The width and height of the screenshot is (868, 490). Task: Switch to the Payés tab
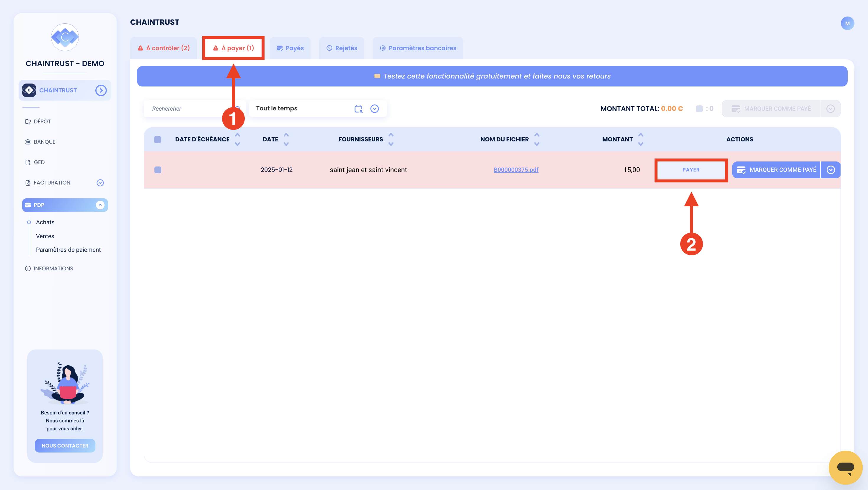[x=290, y=48]
